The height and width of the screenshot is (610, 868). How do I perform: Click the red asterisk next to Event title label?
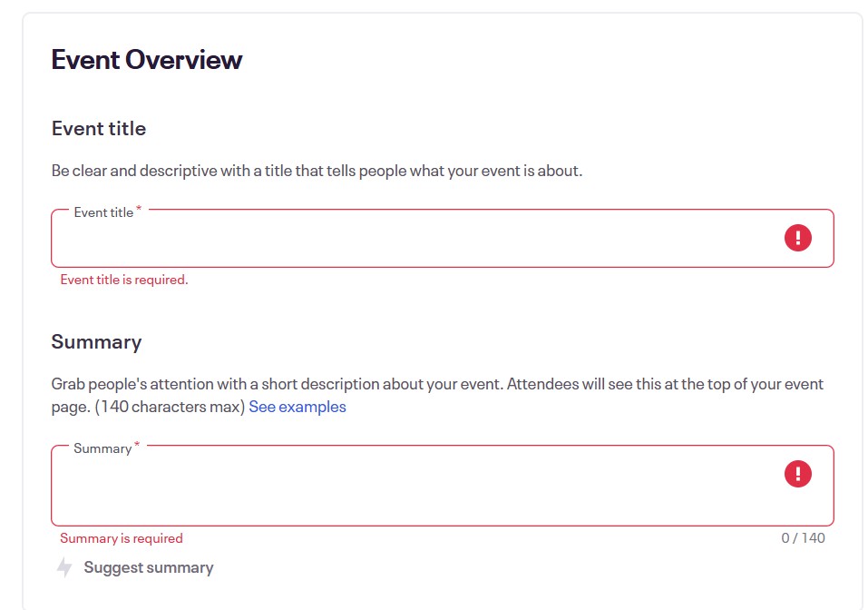tap(139, 209)
